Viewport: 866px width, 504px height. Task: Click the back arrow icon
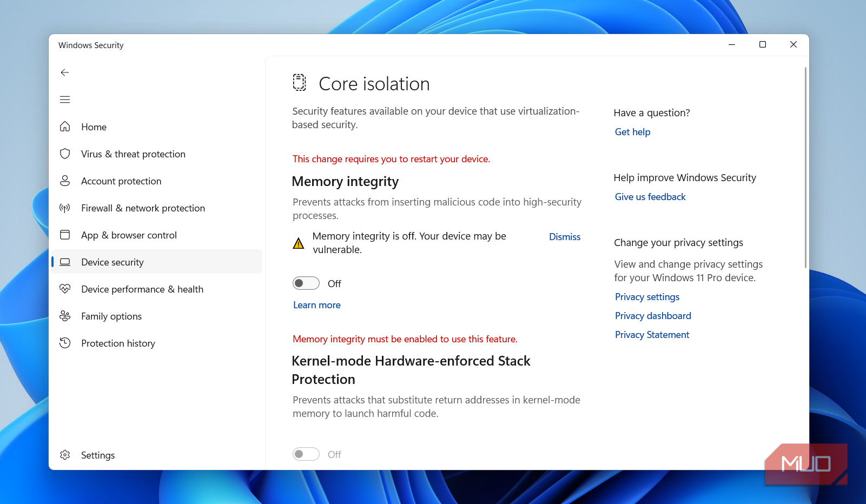[65, 72]
